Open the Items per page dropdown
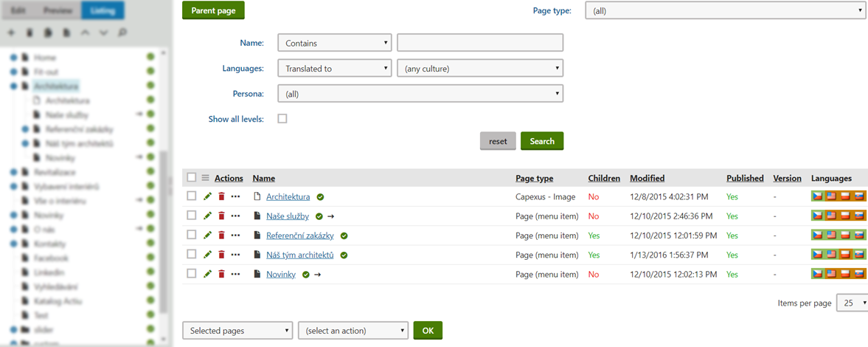This screenshot has height=347, width=868. tap(852, 303)
